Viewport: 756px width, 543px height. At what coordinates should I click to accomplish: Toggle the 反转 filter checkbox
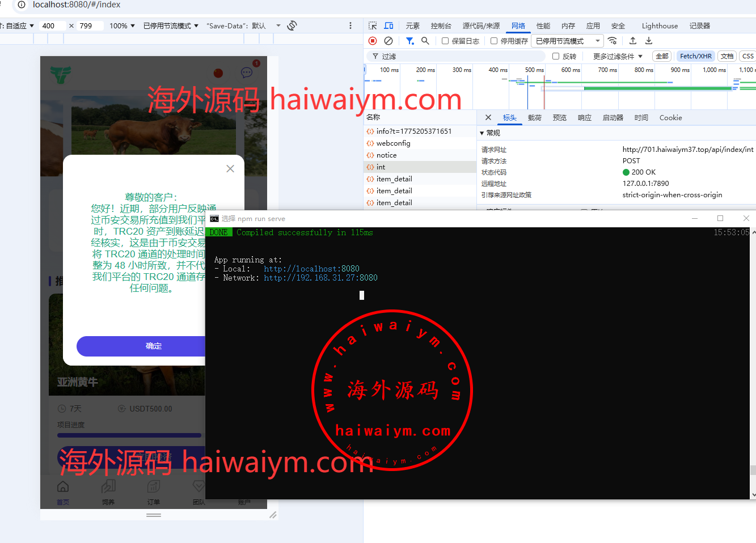pyautogui.click(x=556, y=56)
